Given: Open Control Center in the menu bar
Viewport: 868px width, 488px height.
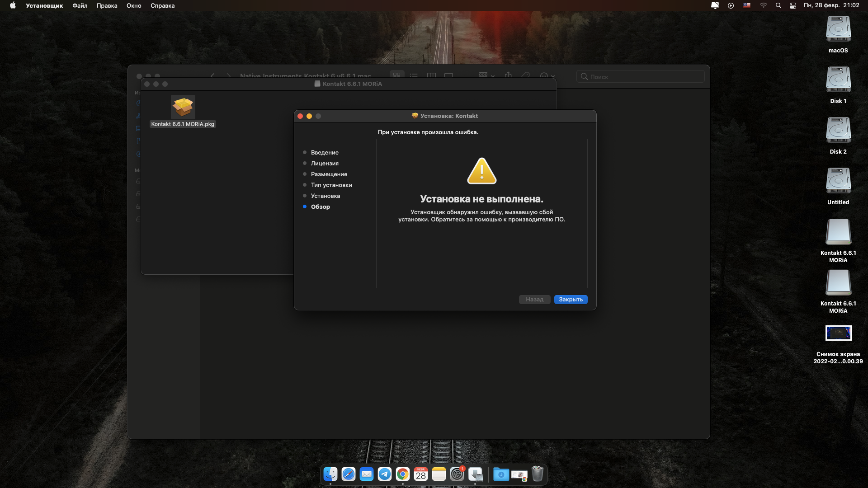Looking at the screenshot, I should [793, 5].
